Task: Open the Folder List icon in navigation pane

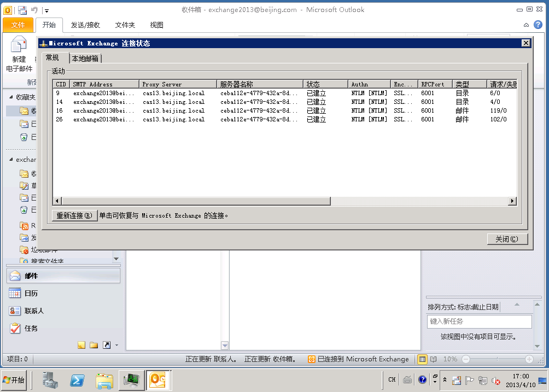Action: pos(94,345)
